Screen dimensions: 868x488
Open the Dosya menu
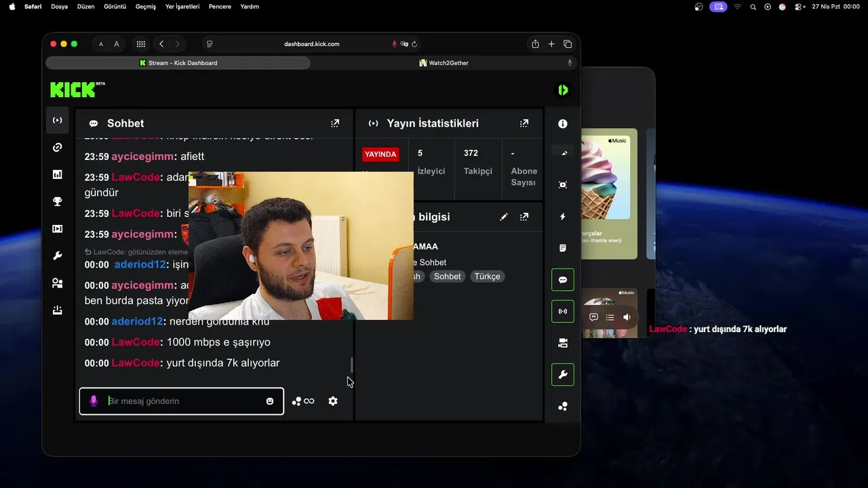[60, 6]
